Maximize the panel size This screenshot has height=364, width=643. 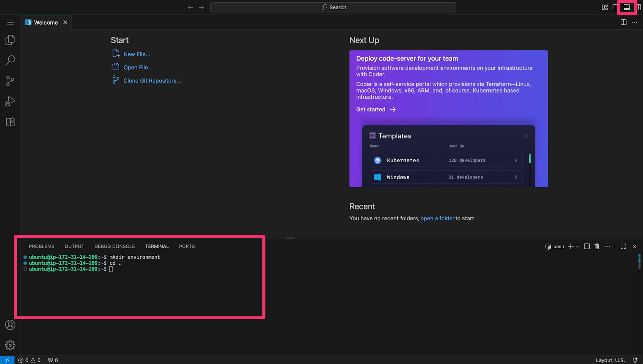click(623, 246)
